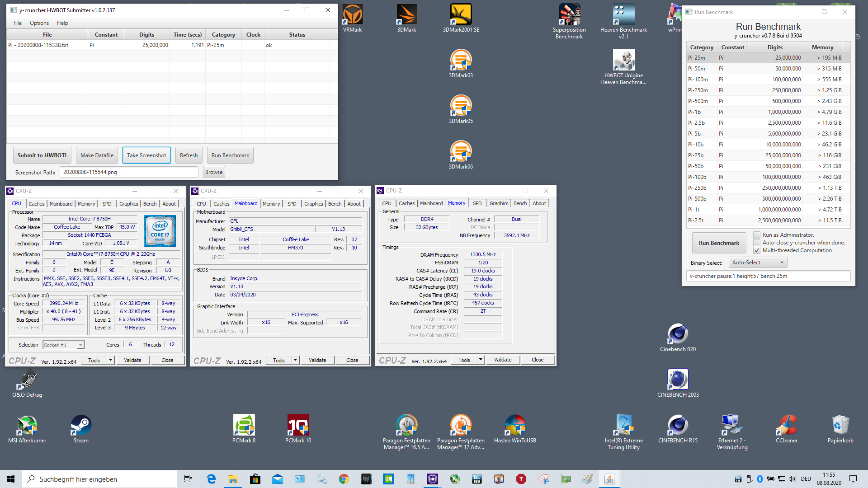Viewport: 868px width, 488px height.
Task: Click Validate in the CPU-Z Memory window
Action: click(x=503, y=360)
